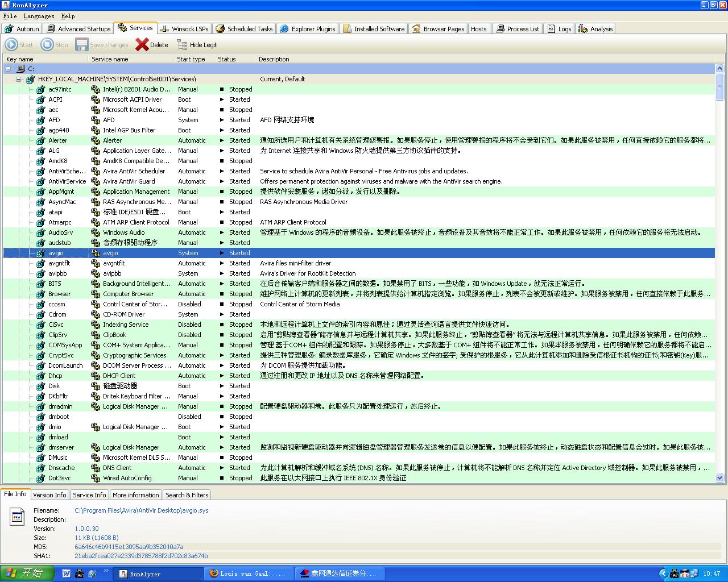Click the file icon in File Info
The height and width of the screenshot is (582, 728).
tap(17, 517)
